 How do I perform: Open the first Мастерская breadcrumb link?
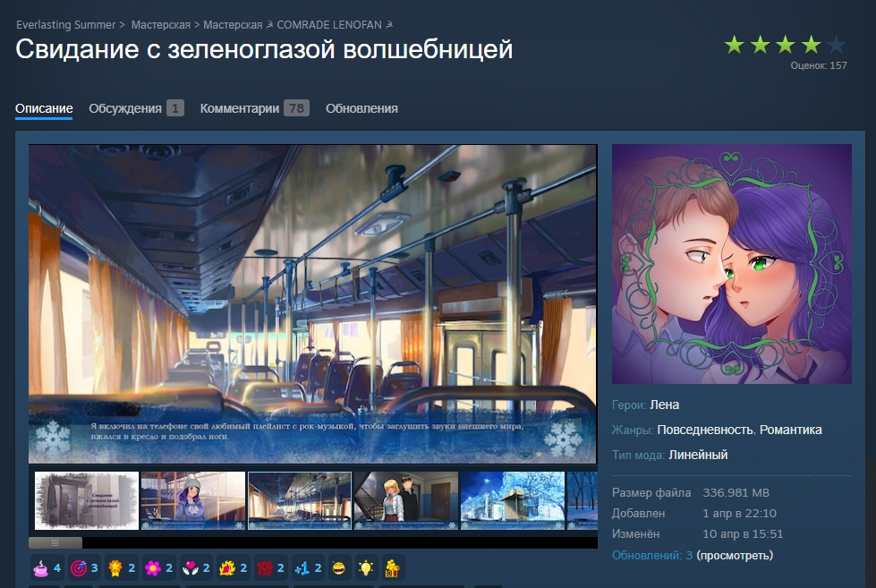click(161, 24)
